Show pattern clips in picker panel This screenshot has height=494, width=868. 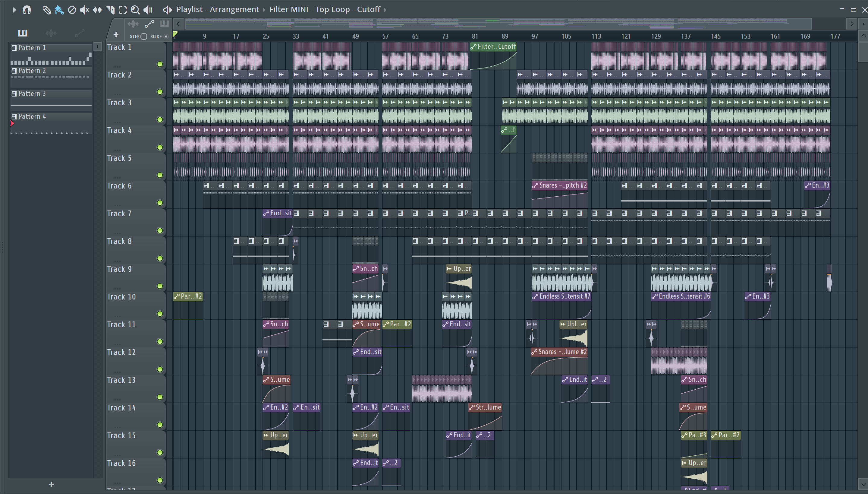coord(23,33)
